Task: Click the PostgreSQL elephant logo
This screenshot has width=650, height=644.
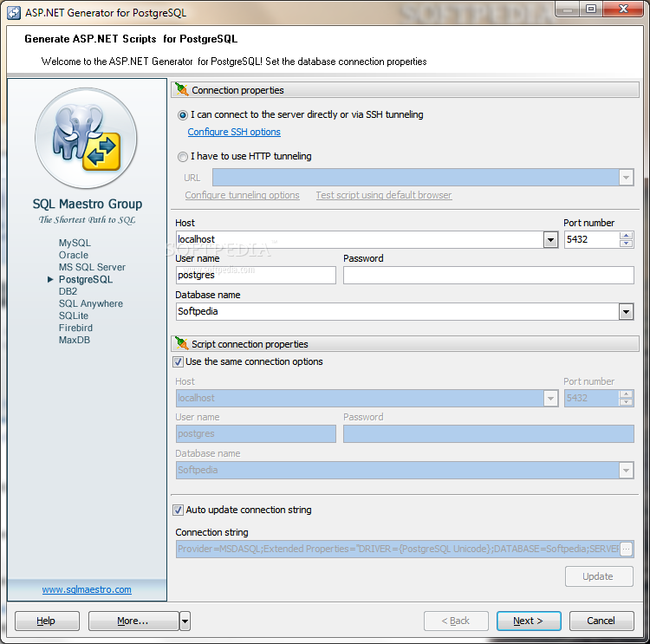Action: click(86, 138)
